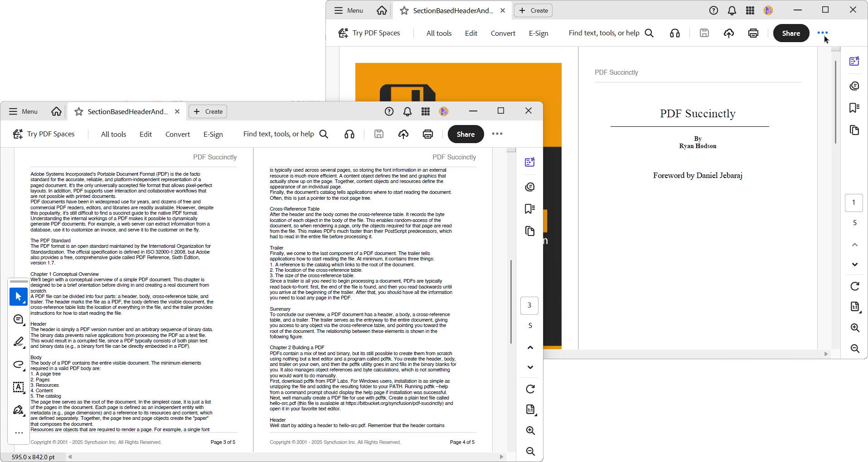Zoom in on the front document
This screenshot has width=868, height=462.
click(x=530, y=430)
